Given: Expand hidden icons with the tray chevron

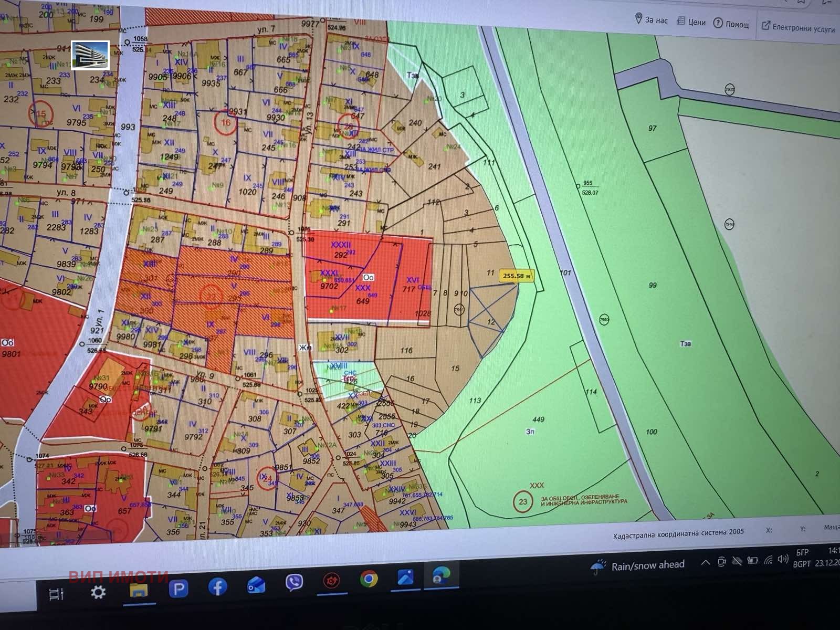Looking at the screenshot, I should pos(706,562).
